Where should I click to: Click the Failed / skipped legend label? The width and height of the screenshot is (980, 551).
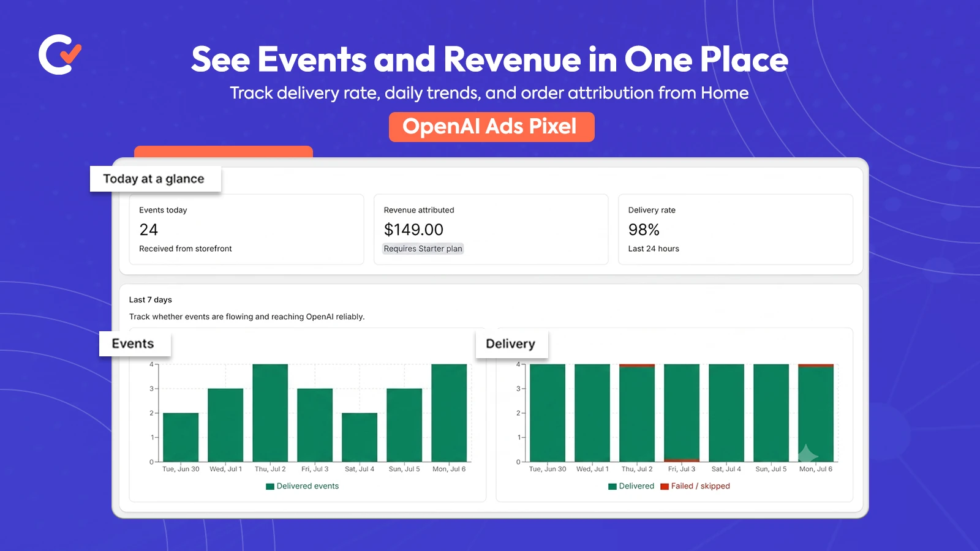[701, 486]
